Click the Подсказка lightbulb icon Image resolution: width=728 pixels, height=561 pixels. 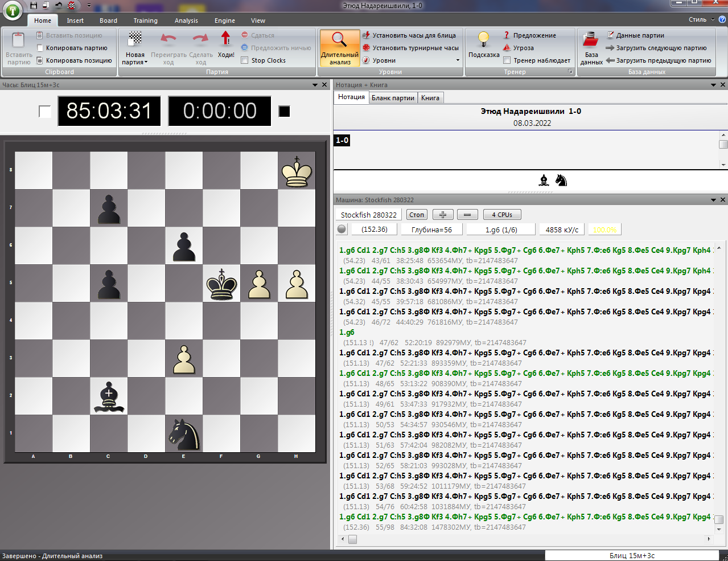pos(483,39)
